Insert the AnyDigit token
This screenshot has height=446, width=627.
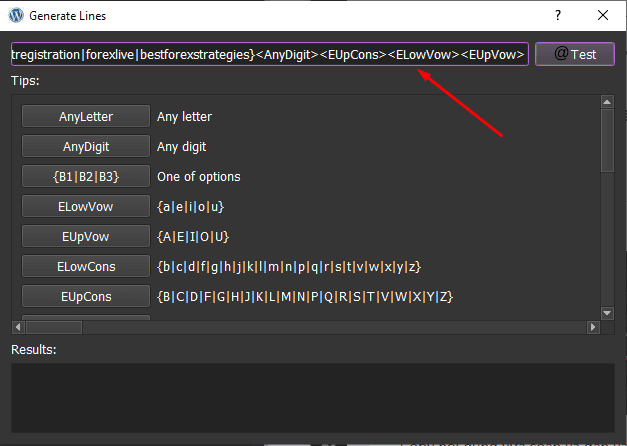(86, 146)
